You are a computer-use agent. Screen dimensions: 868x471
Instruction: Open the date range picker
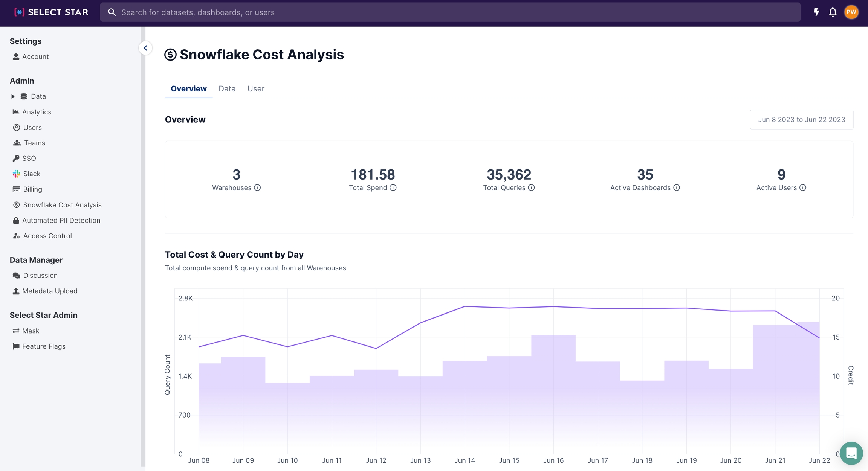[801, 119]
